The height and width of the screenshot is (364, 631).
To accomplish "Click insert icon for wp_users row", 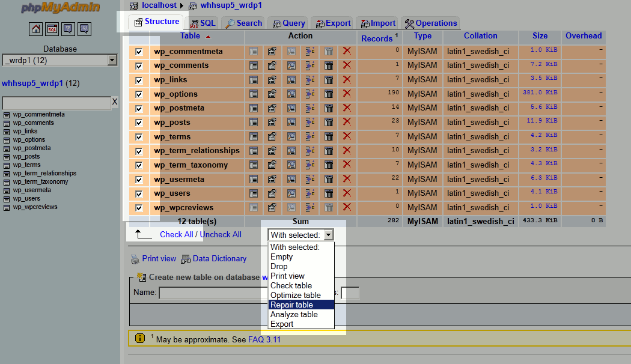I will [x=311, y=193].
